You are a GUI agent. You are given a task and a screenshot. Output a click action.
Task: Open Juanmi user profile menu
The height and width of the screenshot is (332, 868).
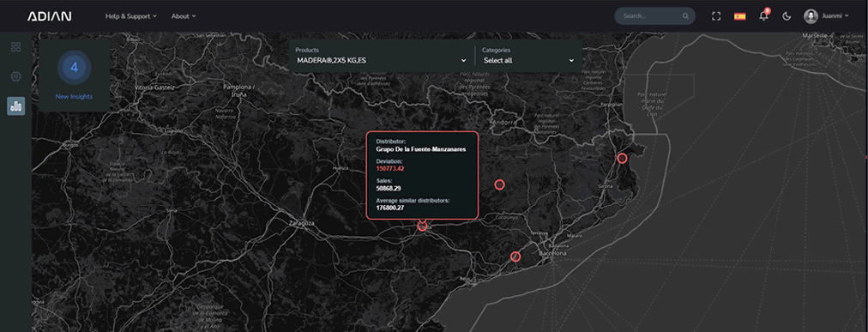click(x=827, y=16)
